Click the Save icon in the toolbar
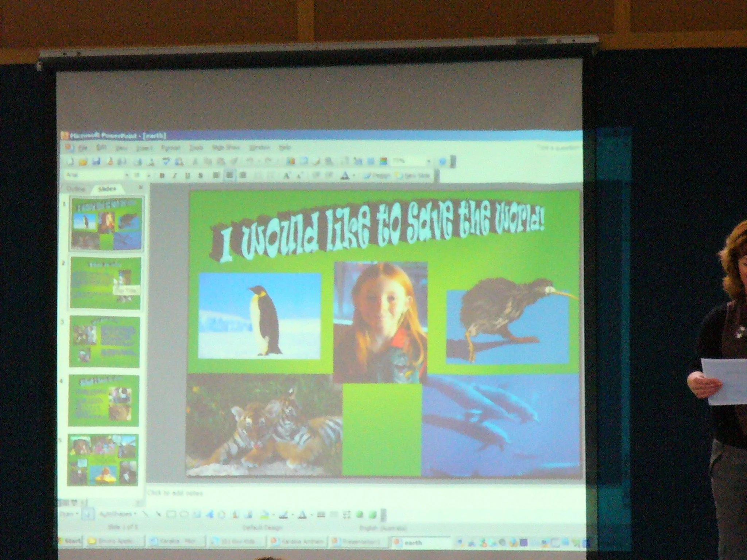The height and width of the screenshot is (560, 747). pos(96,162)
